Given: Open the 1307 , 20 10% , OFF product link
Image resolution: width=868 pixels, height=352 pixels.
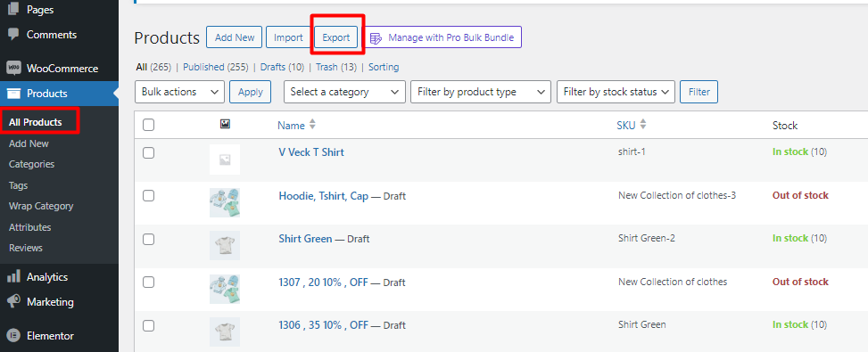Looking at the screenshot, I should pos(323,282).
